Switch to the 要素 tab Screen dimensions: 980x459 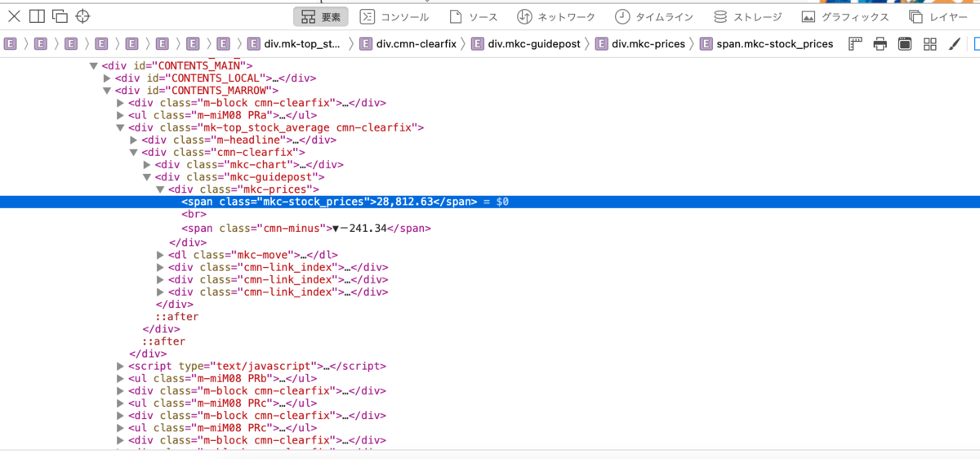(321, 16)
